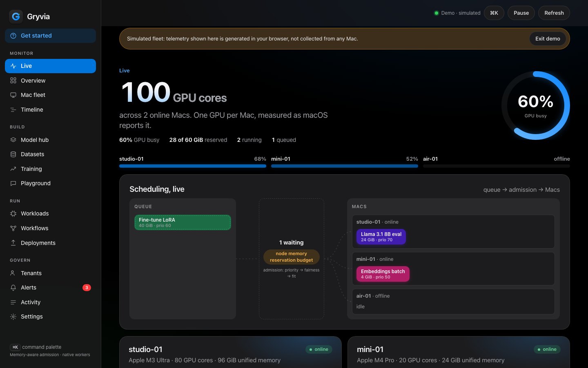588x368 pixels.
Task: Click the Settings gear icon
Action: click(x=13, y=316)
